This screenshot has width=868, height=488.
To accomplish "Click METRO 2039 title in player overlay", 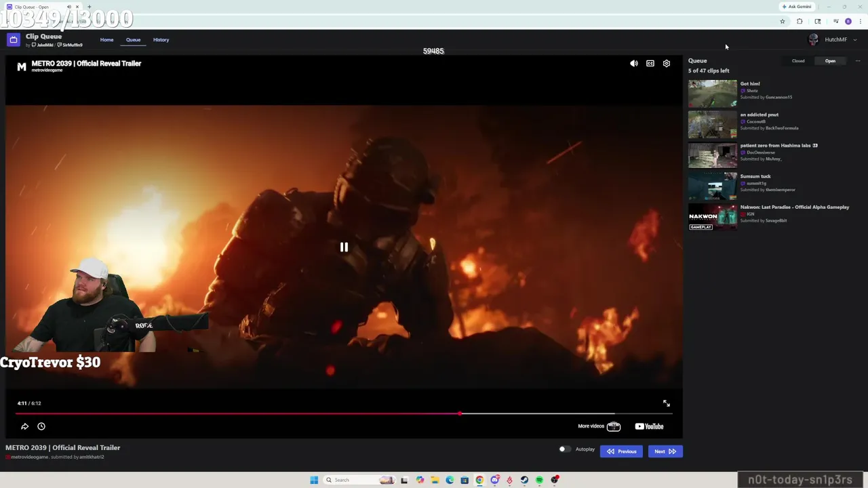I will coord(86,63).
